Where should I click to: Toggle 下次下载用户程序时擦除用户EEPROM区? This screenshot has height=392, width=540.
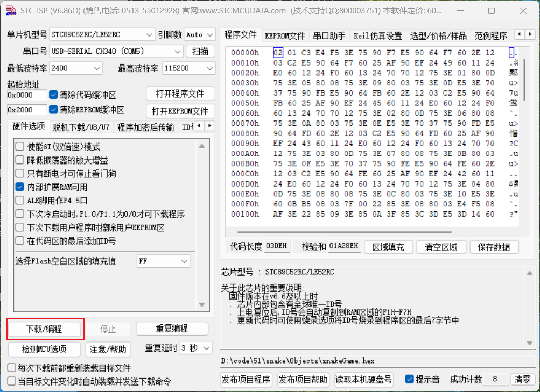tap(19, 227)
